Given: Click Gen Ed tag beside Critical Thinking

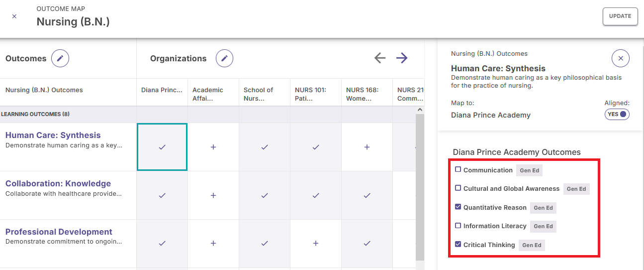Looking at the screenshot, I should click(532, 245).
